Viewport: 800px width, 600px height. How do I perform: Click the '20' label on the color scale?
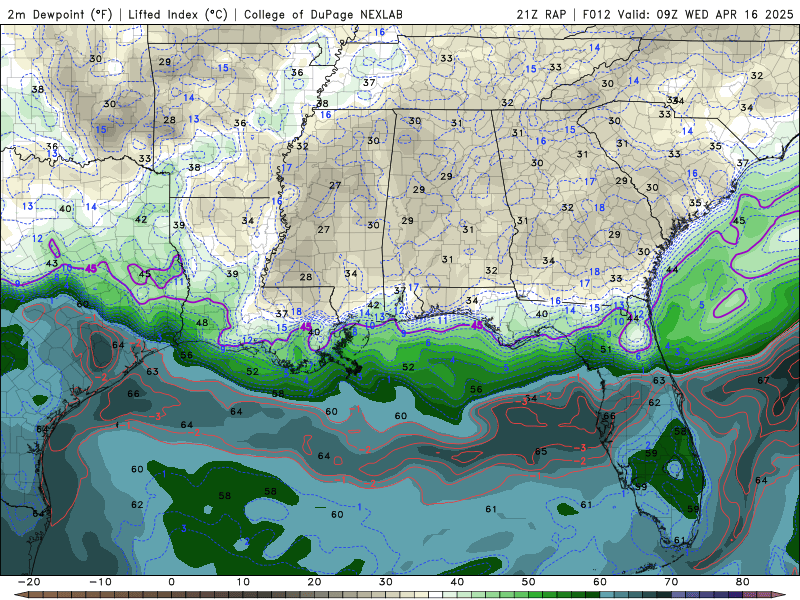click(314, 582)
